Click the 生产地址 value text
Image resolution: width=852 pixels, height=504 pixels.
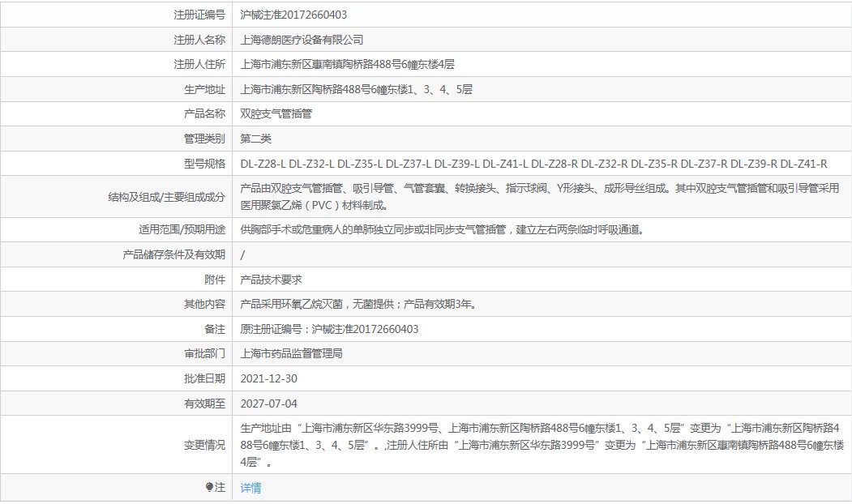[x=357, y=89]
